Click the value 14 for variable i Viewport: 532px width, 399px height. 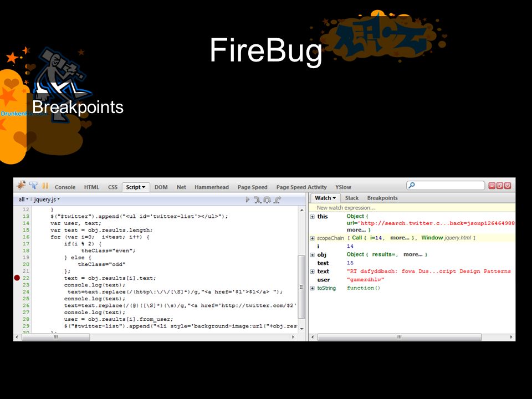click(x=350, y=246)
